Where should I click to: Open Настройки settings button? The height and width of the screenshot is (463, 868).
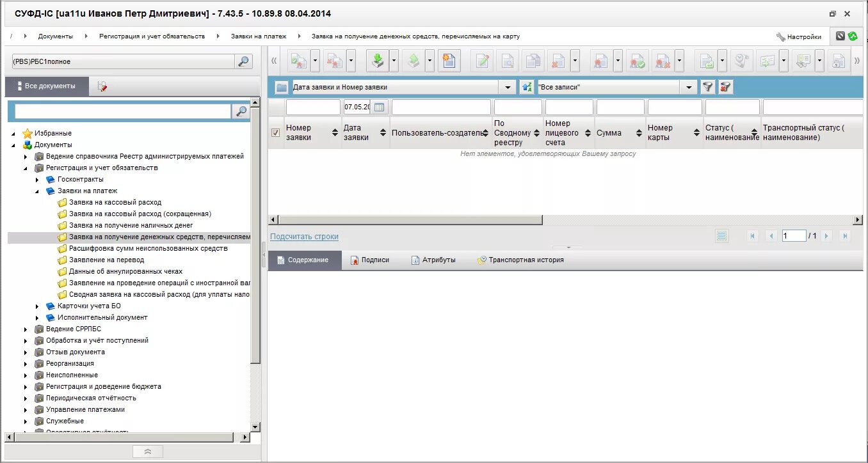pyautogui.click(x=799, y=36)
